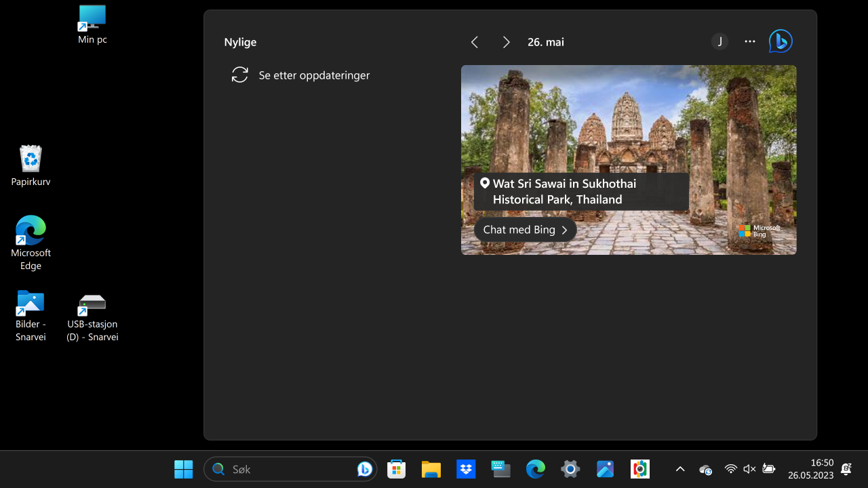Click the refresh icon next to Se etter oppdateringer
Viewport: 868px width, 488px height.
tap(240, 75)
